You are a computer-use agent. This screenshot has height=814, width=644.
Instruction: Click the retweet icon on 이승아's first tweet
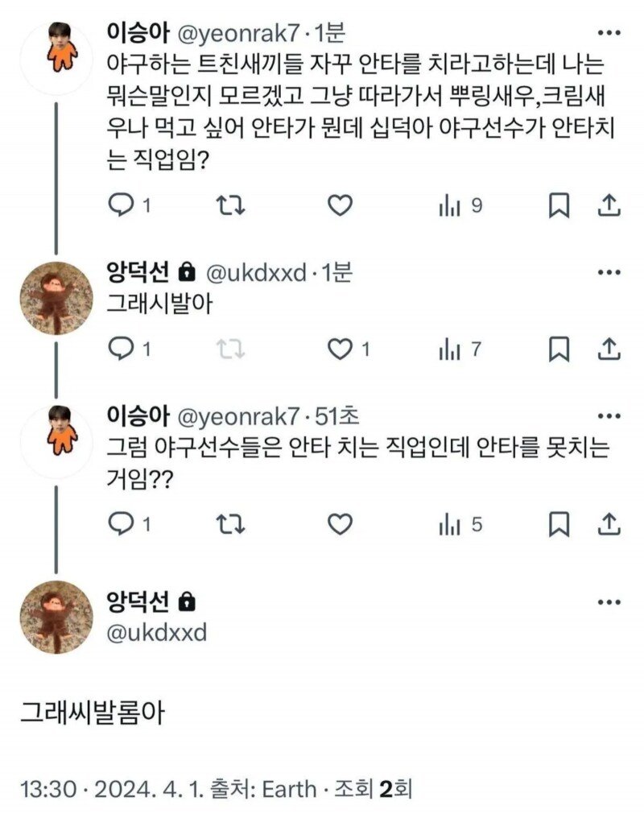pos(231,206)
